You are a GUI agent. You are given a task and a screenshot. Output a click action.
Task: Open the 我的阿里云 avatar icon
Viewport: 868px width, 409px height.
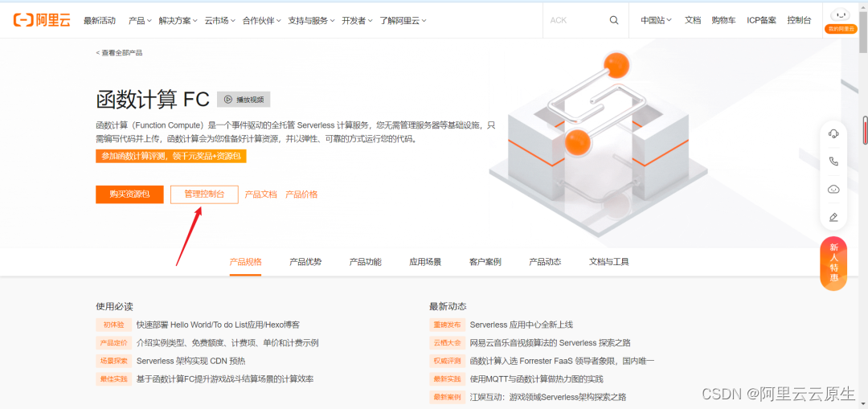coord(841,21)
